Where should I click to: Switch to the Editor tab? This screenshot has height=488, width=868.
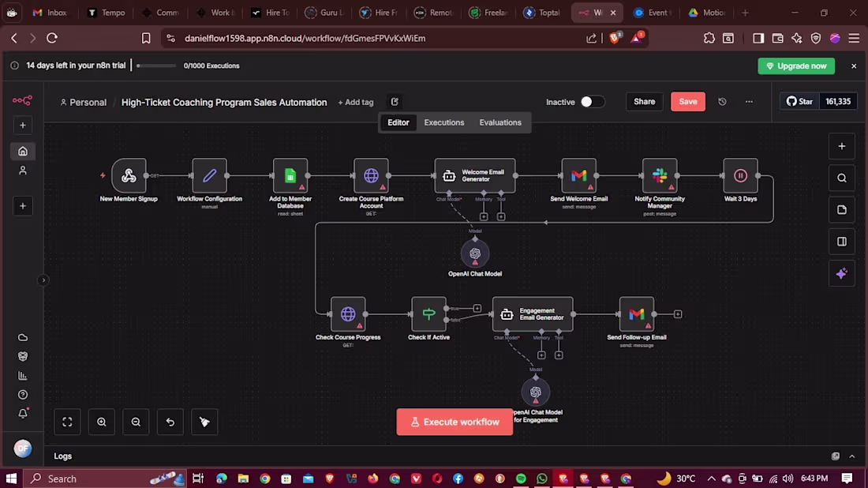point(398,122)
